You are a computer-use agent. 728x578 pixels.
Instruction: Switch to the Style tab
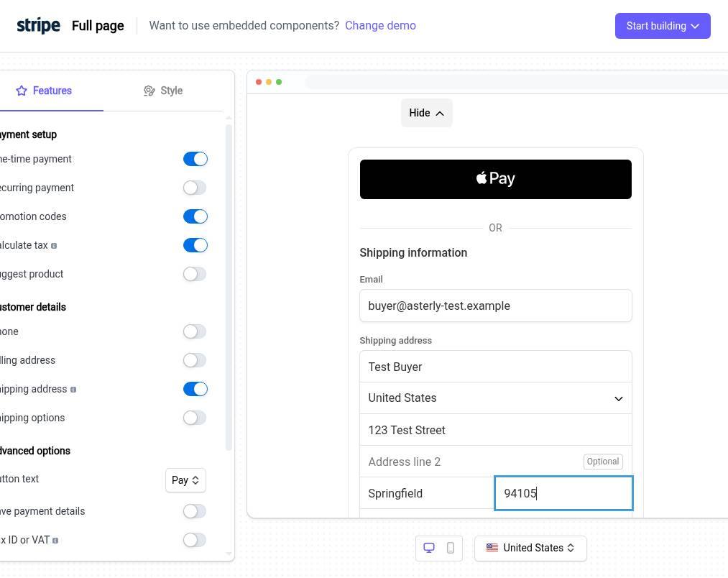pos(163,91)
